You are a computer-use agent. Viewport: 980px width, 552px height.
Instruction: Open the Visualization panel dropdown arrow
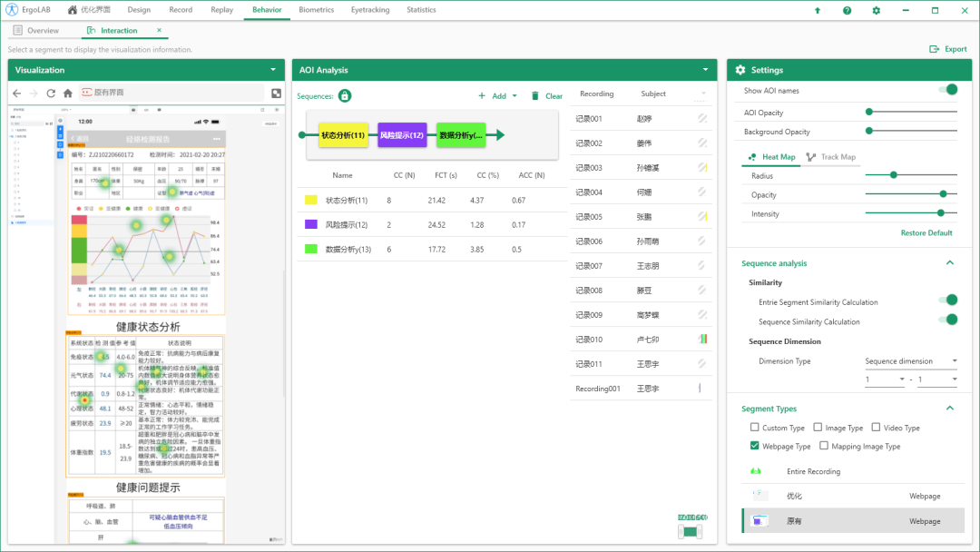pyautogui.click(x=273, y=69)
